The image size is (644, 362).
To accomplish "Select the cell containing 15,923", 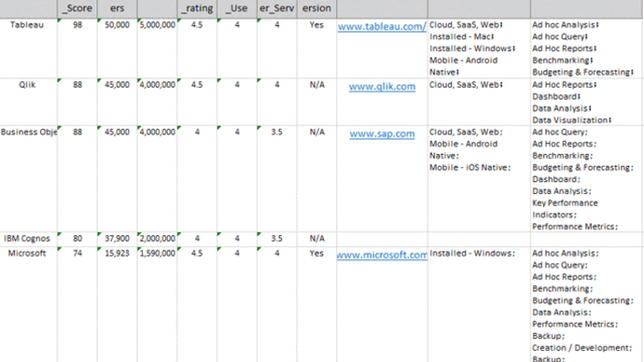I will click(117, 304).
